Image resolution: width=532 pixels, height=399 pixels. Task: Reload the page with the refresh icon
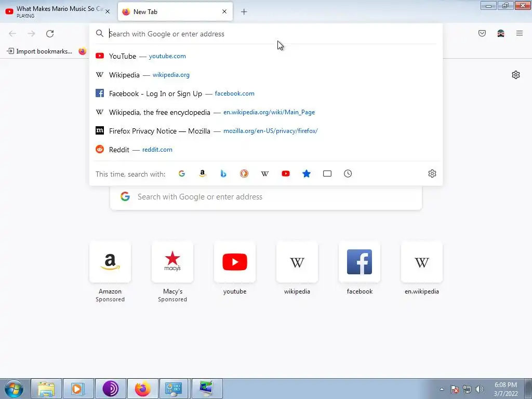[50, 34]
